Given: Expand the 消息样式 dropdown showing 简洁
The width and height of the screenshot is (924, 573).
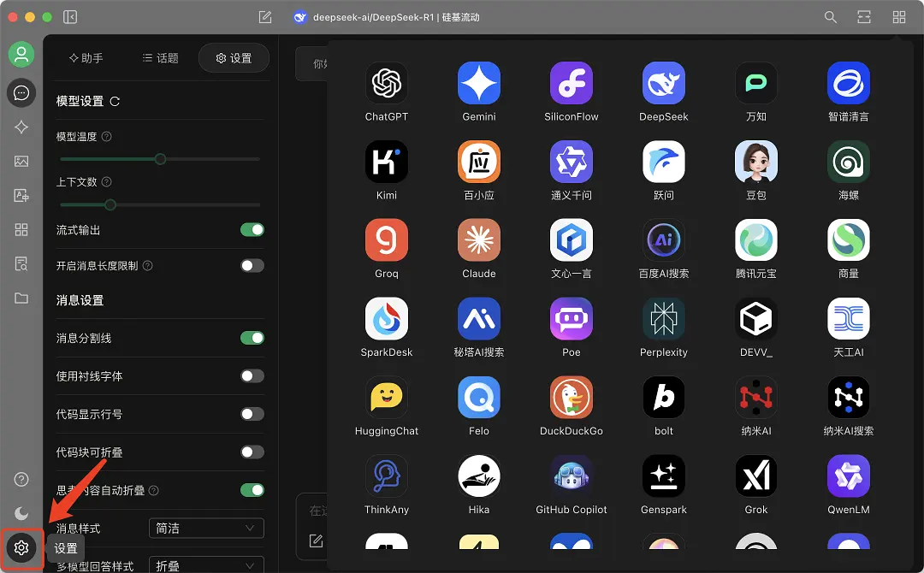Looking at the screenshot, I should click(206, 529).
